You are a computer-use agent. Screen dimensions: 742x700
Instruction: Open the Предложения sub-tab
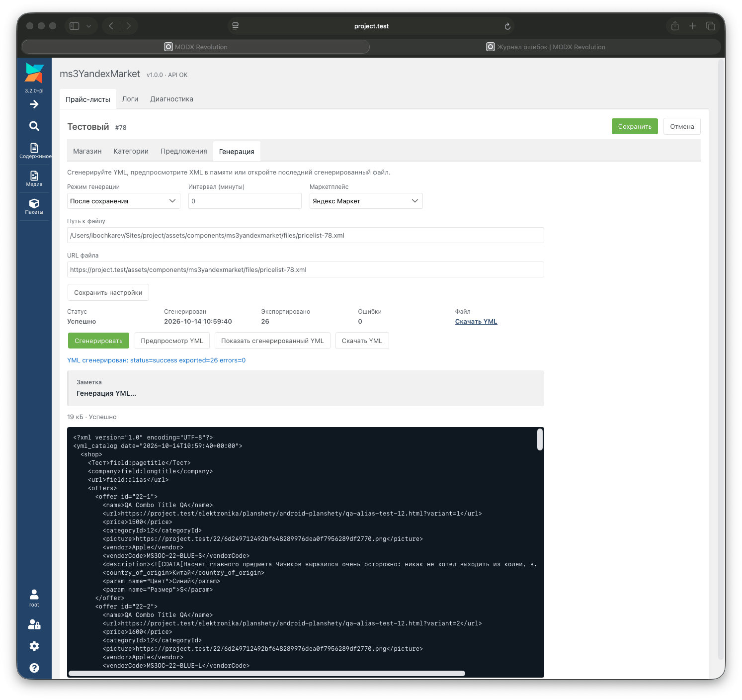[184, 151]
